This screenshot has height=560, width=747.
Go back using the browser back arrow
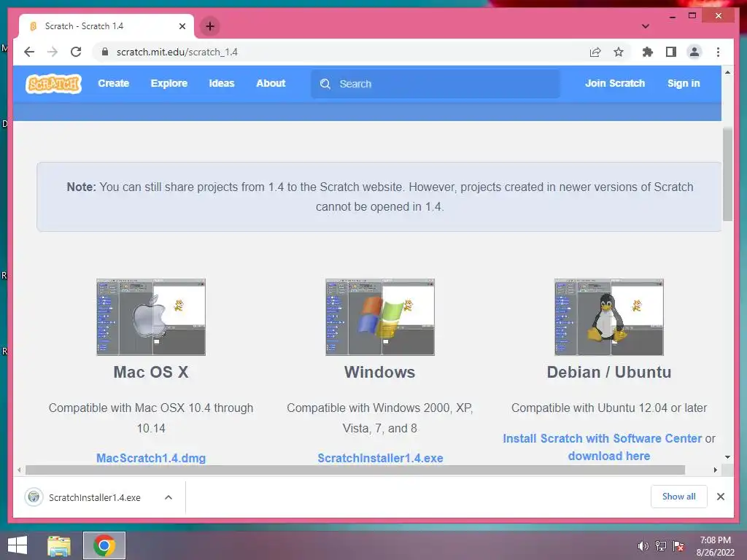pyautogui.click(x=29, y=52)
